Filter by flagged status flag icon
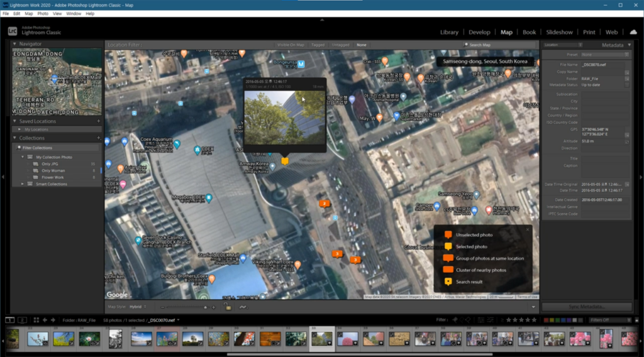 pyautogui.click(x=455, y=320)
